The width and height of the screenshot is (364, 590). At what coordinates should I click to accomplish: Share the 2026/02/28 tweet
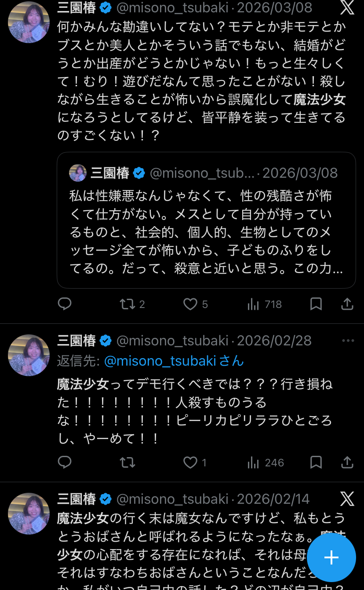[x=347, y=462]
